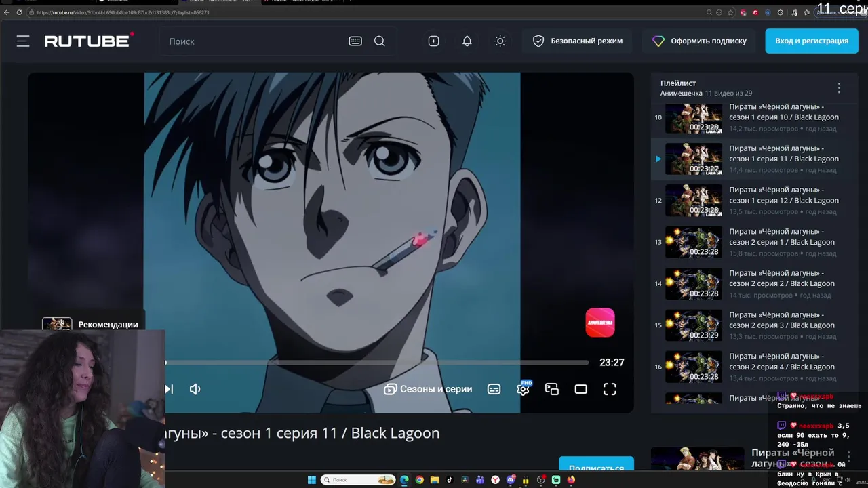Open File Explorer from the taskbar
This screenshot has height=488, width=868.
435,480
